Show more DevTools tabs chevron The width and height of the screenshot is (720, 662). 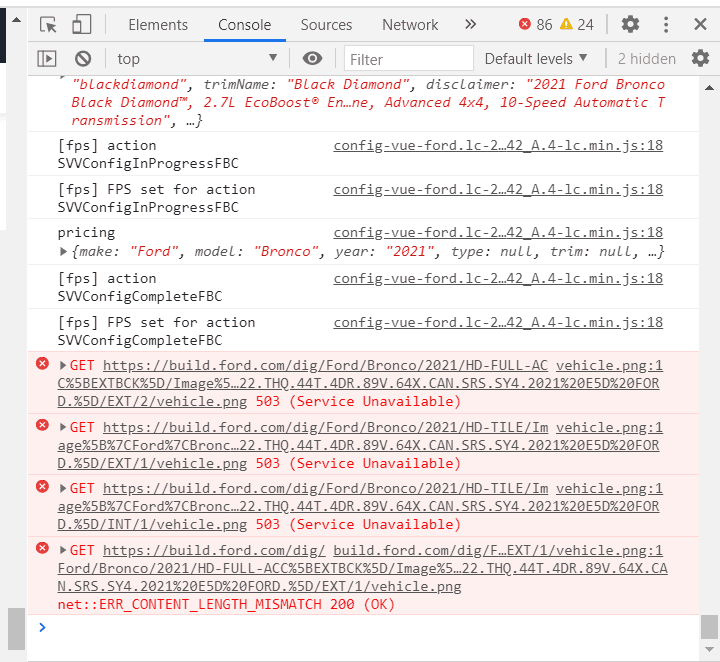(x=470, y=24)
